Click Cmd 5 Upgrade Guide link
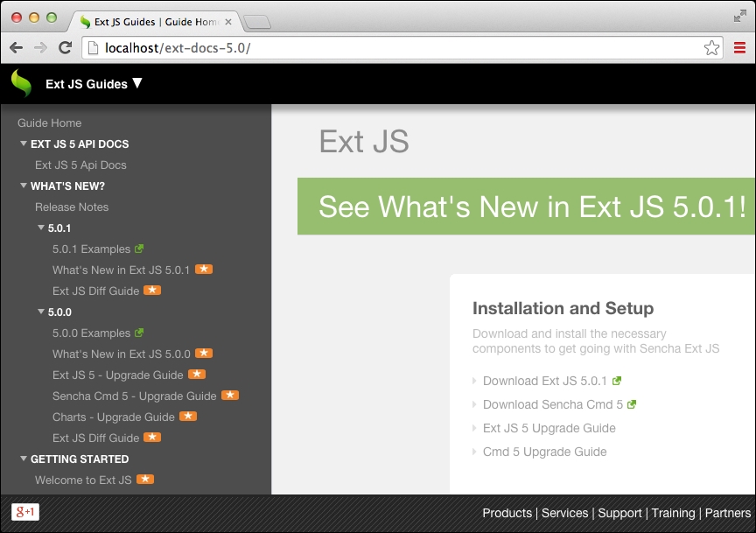Viewport: 756px width, 533px height. [x=545, y=452]
